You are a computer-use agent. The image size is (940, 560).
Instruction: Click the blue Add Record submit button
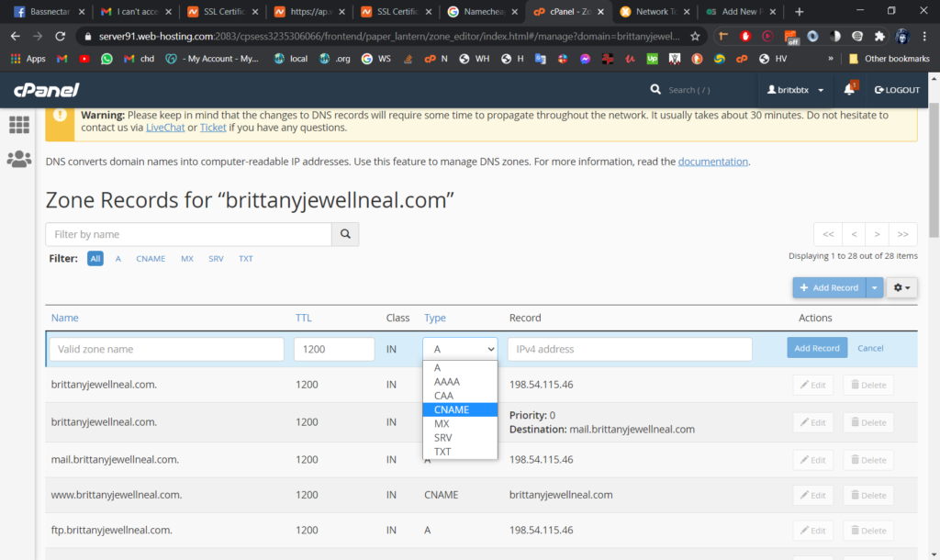tap(817, 348)
